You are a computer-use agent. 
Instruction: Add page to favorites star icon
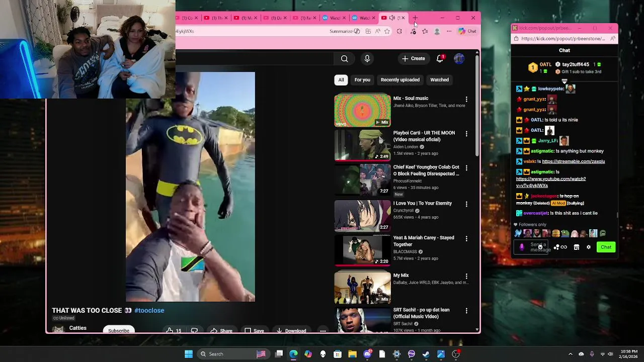[x=387, y=31]
